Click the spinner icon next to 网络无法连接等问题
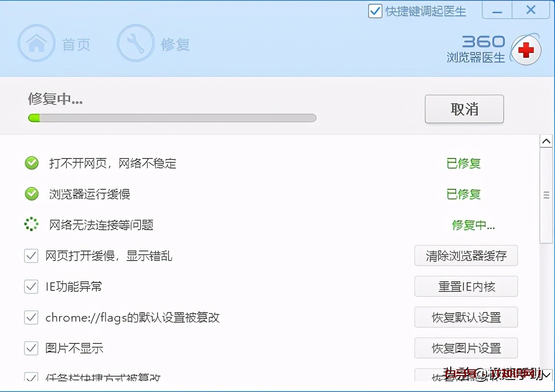Screen dimensions: 555x392 [31, 224]
